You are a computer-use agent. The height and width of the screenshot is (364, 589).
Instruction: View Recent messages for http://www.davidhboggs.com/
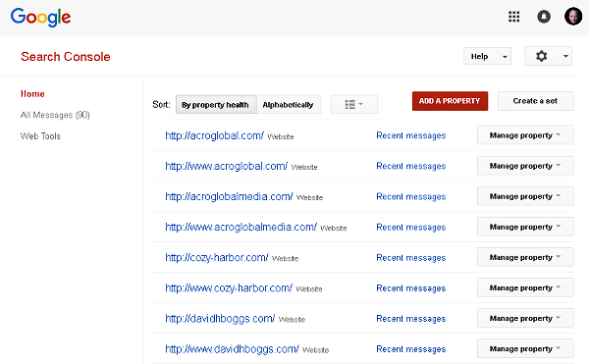[411, 349]
